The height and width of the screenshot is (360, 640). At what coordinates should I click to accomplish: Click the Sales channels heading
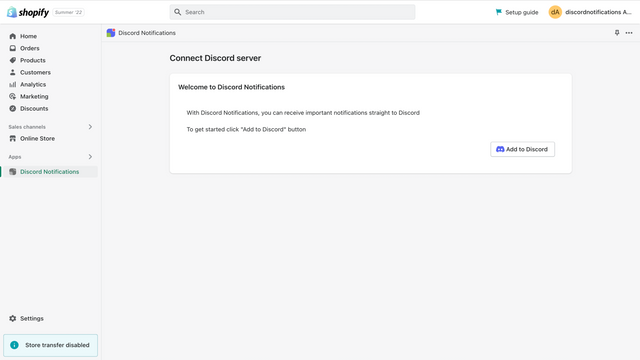pos(27,127)
